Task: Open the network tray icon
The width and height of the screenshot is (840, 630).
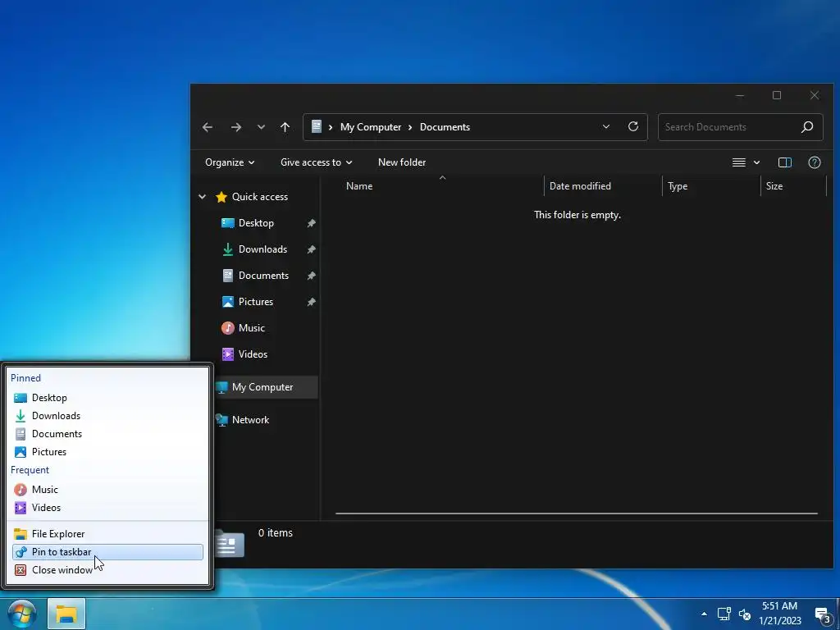Action: [x=724, y=614]
